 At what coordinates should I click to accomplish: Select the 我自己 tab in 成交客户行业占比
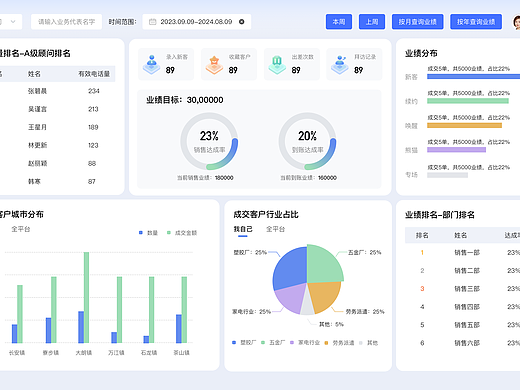coord(243,229)
